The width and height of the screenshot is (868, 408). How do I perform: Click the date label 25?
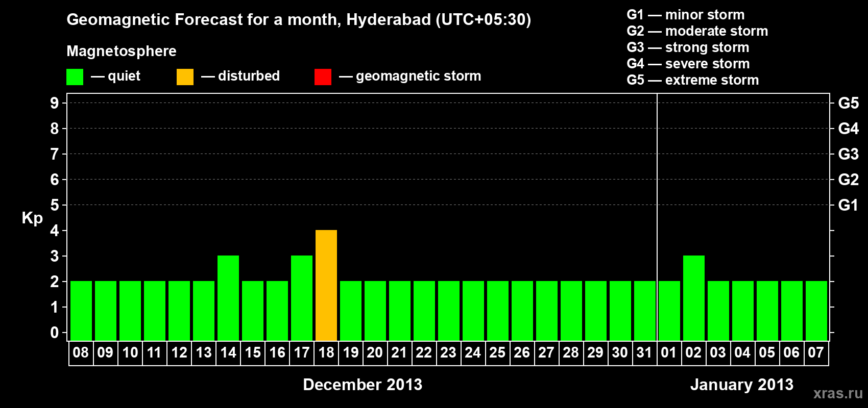pyautogui.click(x=497, y=353)
